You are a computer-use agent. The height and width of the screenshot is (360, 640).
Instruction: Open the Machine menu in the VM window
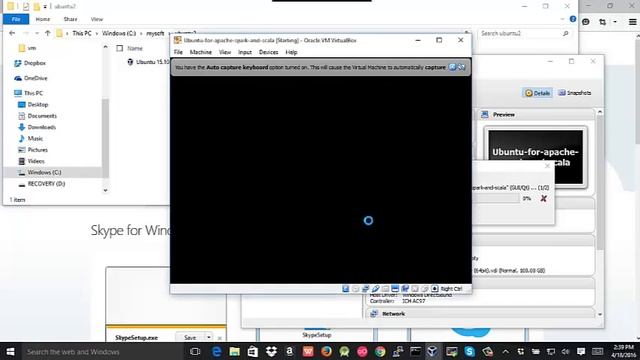[x=200, y=52]
